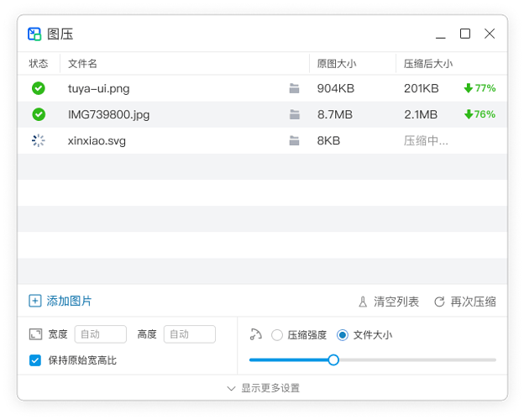This screenshot has height=420, width=524.
Task: Select the 压缩强度 radio option
Action: (x=277, y=335)
